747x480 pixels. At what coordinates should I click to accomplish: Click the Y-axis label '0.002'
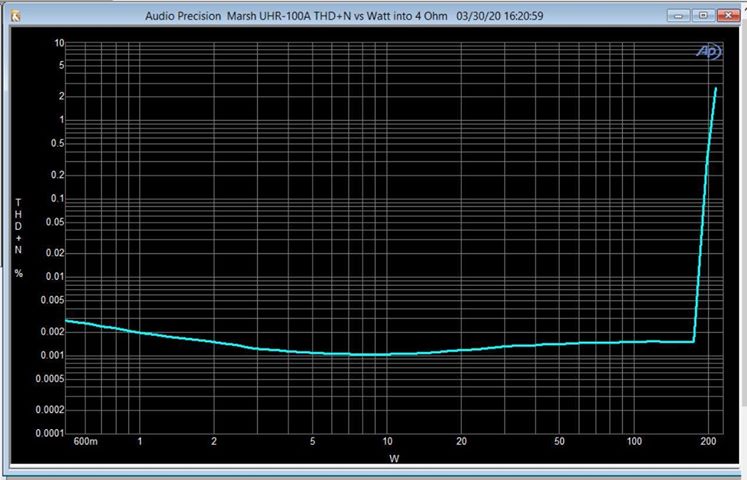(53, 331)
